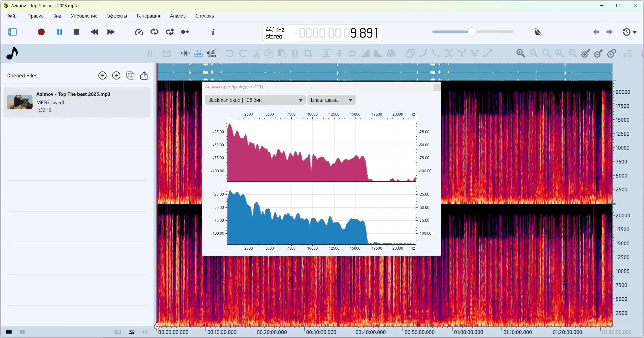
Task: Click the playback speed gauge icon
Action: pyautogui.click(x=139, y=32)
